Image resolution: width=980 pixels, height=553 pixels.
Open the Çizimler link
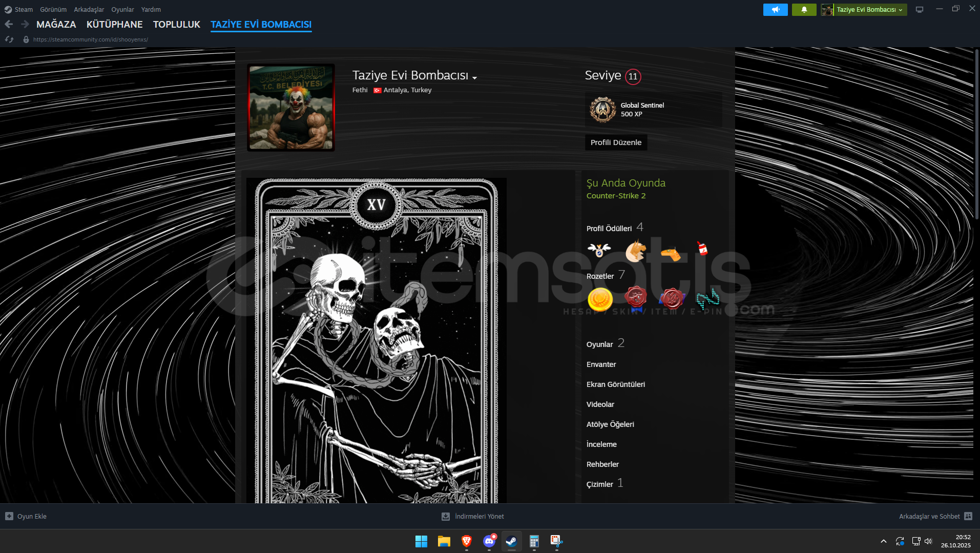[x=600, y=484]
